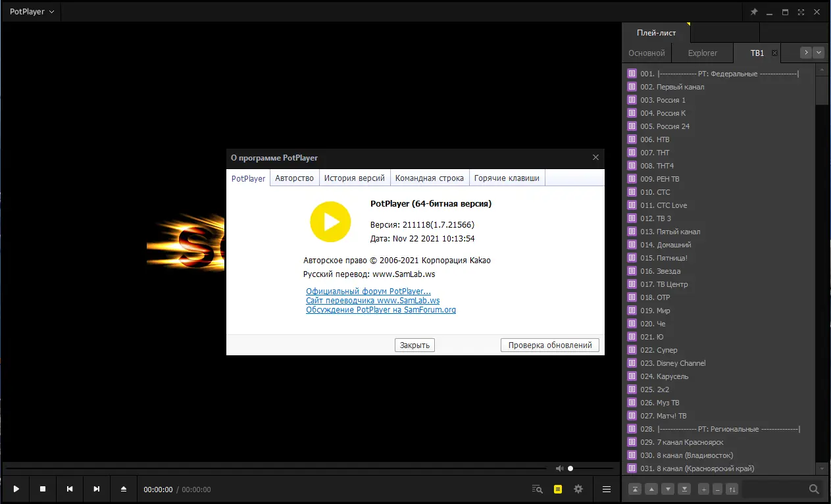
Task: Switch to the Авторство tab
Action: tap(294, 178)
